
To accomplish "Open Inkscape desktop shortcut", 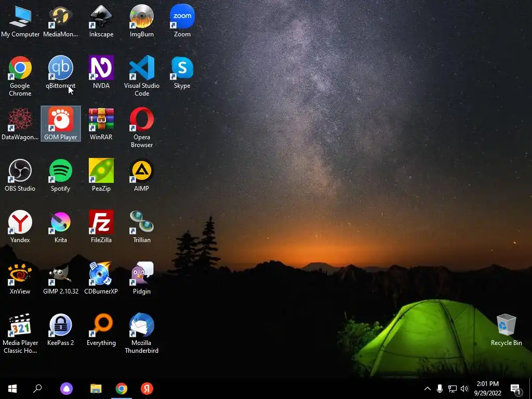I will point(101,21).
